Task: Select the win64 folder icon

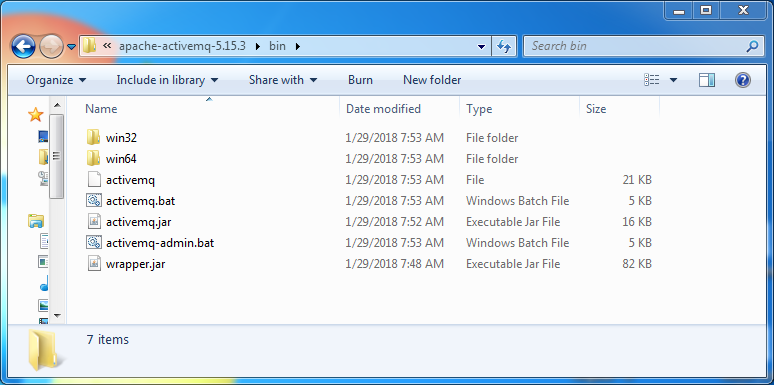Action: point(94,159)
